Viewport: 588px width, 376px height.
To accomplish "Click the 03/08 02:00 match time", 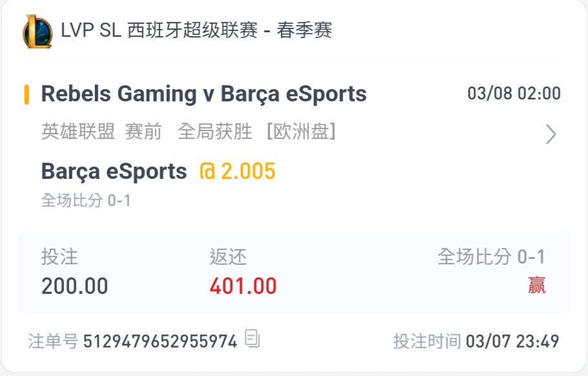I will pos(514,93).
